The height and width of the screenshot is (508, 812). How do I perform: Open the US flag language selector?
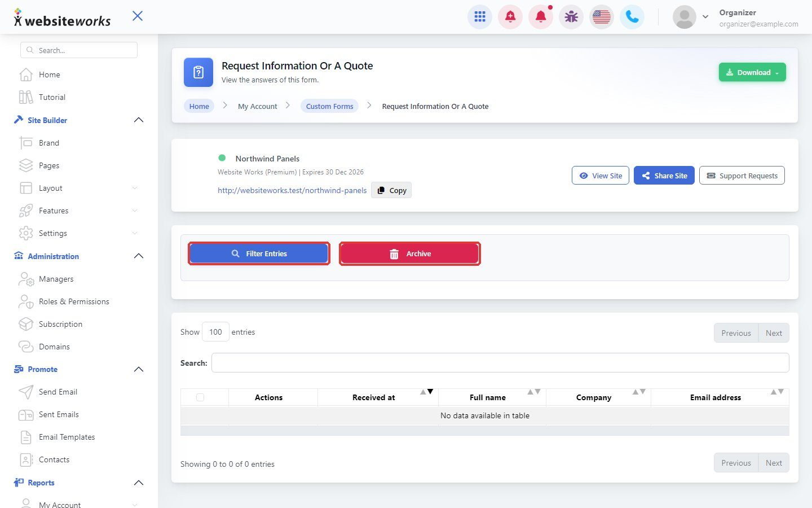tap(602, 17)
